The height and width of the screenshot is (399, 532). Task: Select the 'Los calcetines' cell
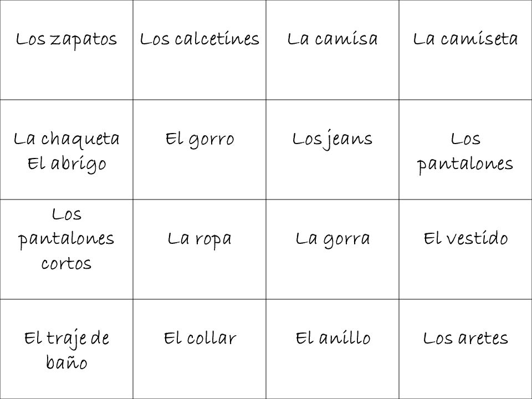(x=199, y=50)
